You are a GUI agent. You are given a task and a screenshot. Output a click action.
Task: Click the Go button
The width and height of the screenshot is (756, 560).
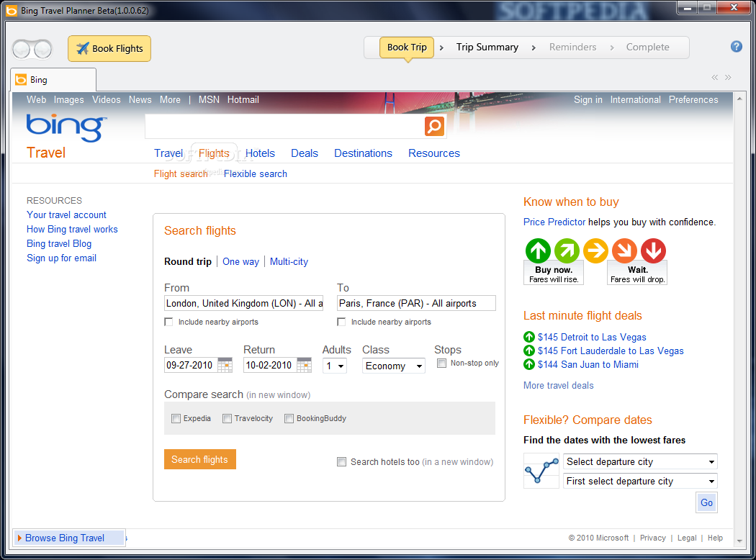point(706,502)
